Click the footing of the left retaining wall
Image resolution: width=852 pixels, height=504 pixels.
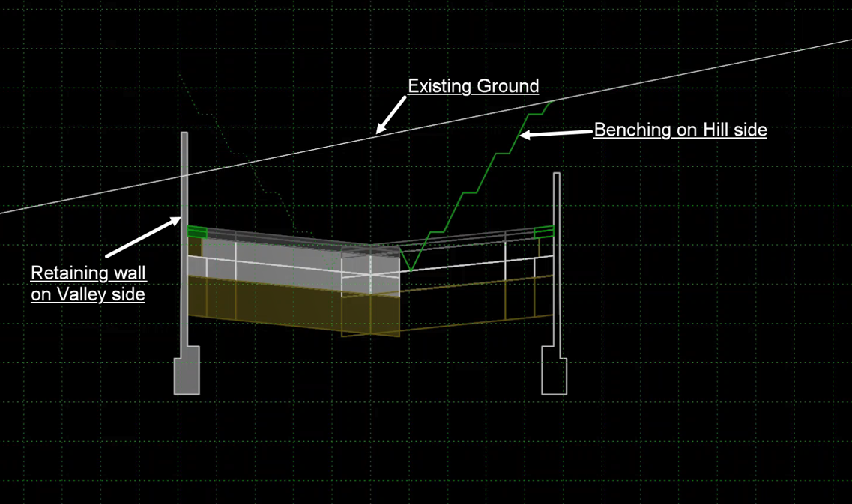click(186, 374)
